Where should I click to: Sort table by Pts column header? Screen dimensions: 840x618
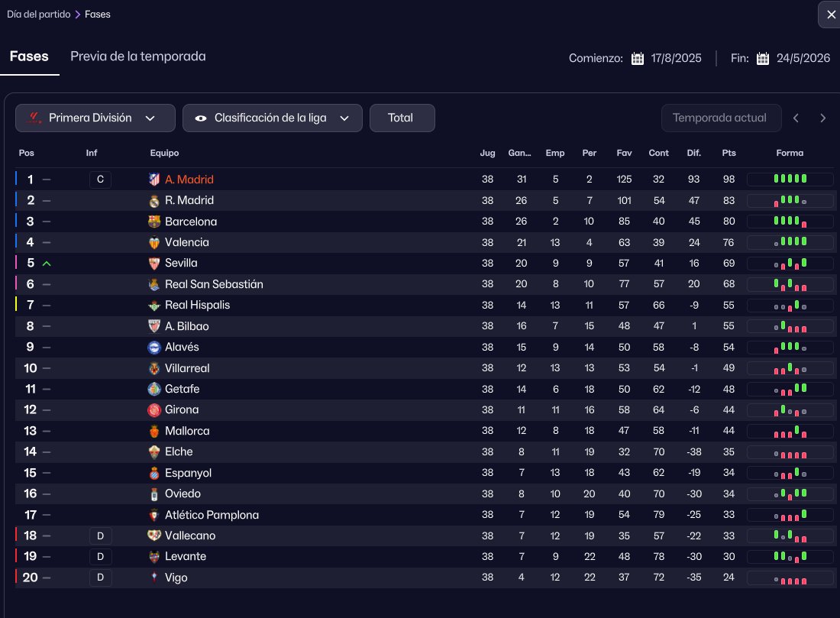coord(729,153)
